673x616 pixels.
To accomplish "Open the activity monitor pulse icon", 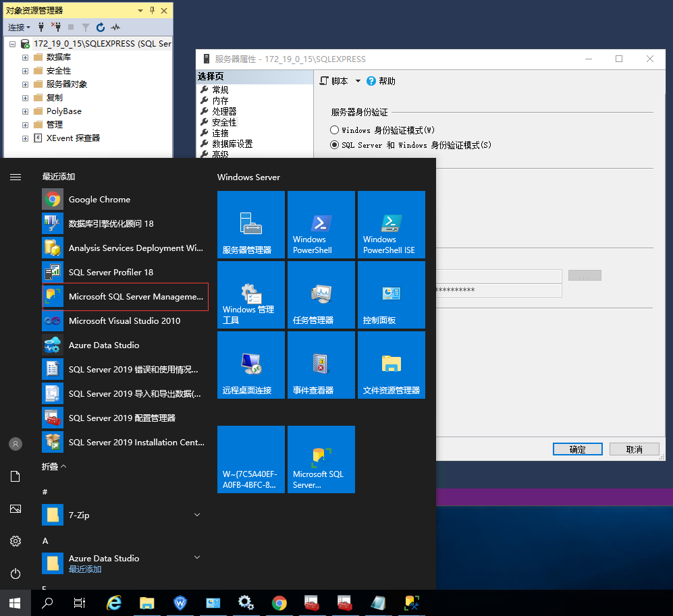I will click(x=115, y=27).
